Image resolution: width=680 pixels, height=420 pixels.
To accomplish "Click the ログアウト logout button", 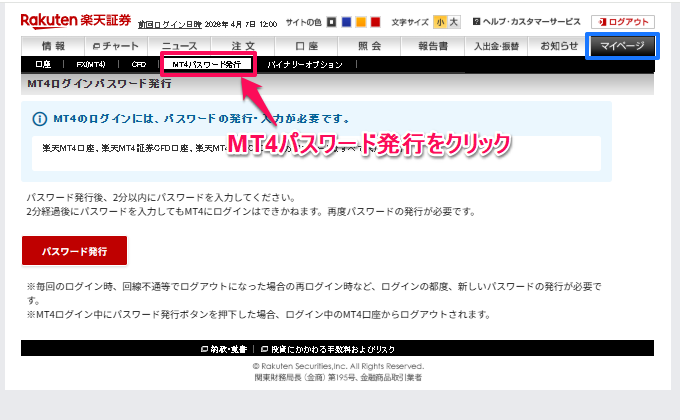I will (623, 21).
